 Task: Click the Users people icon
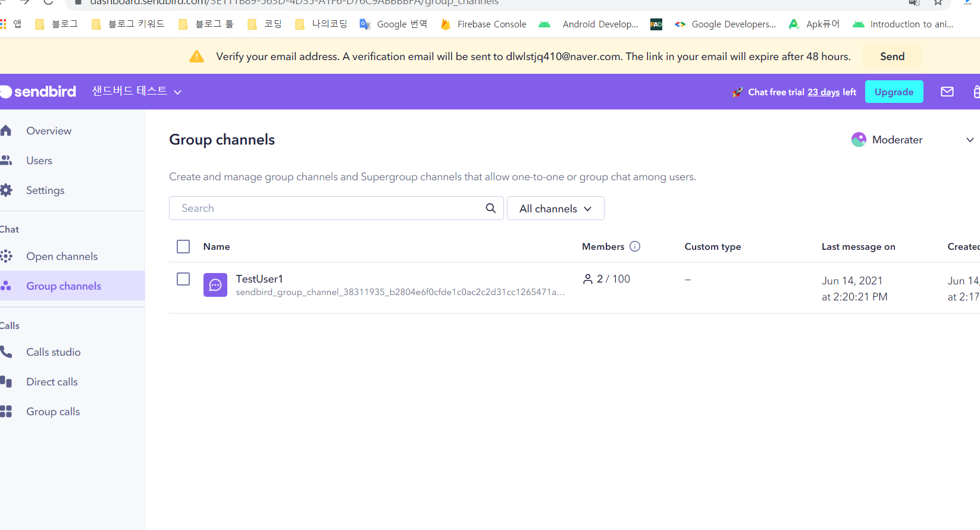coord(6,160)
